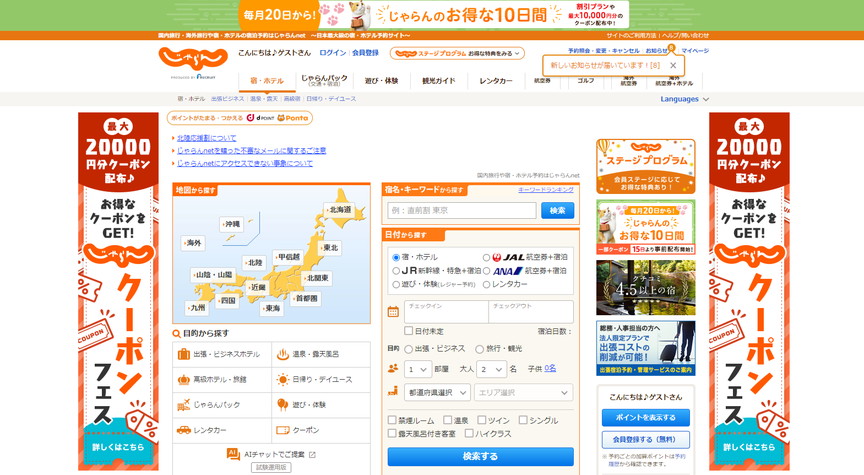
Task: Switch to the 観光ガイド tab
Action: pos(439,81)
